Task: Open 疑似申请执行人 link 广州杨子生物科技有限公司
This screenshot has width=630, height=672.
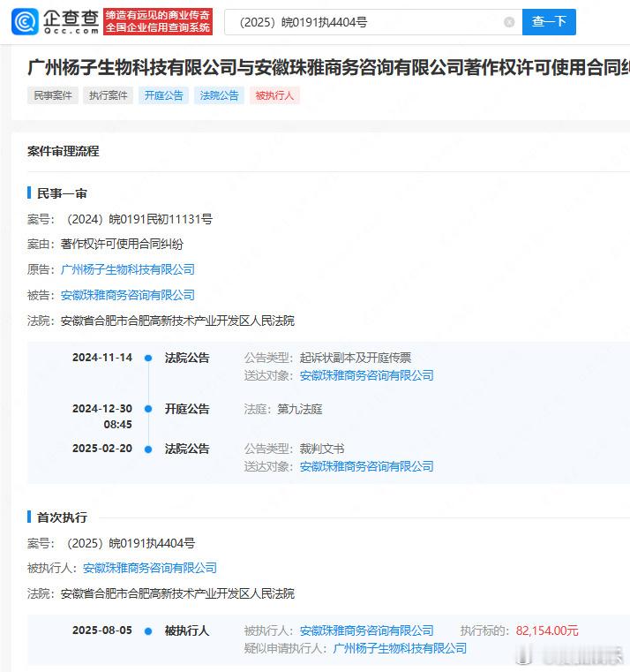Action: [x=400, y=648]
